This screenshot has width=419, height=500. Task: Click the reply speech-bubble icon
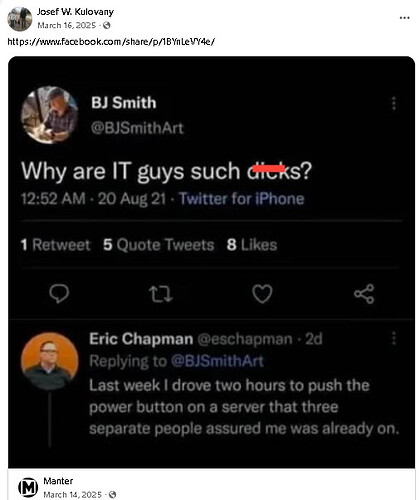[59, 294]
